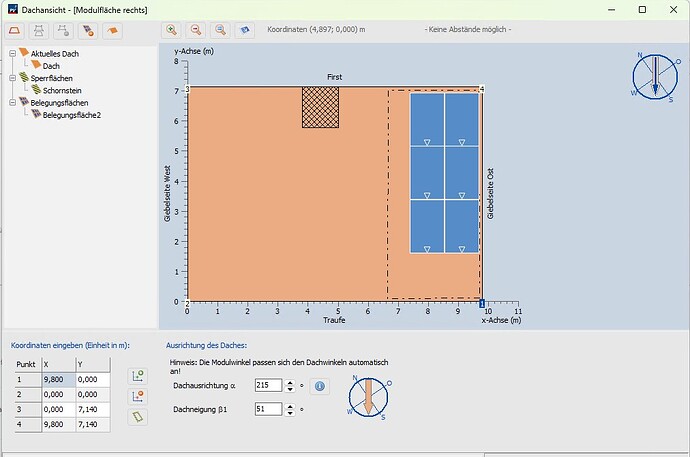Click the Y column header
Image resolution: width=690 pixels, height=457 pixels.
point(93,365)
